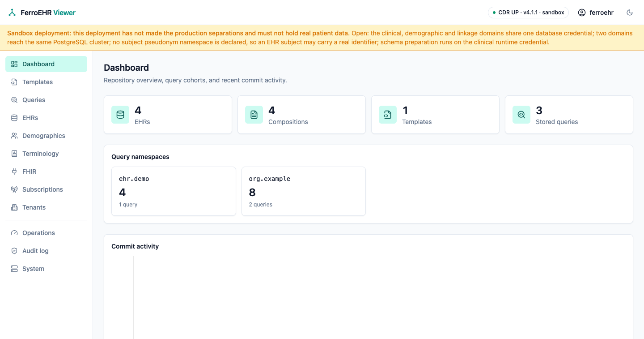Open the Audit log shield icon
Viewport: 644px width, 339px height.
14,251
